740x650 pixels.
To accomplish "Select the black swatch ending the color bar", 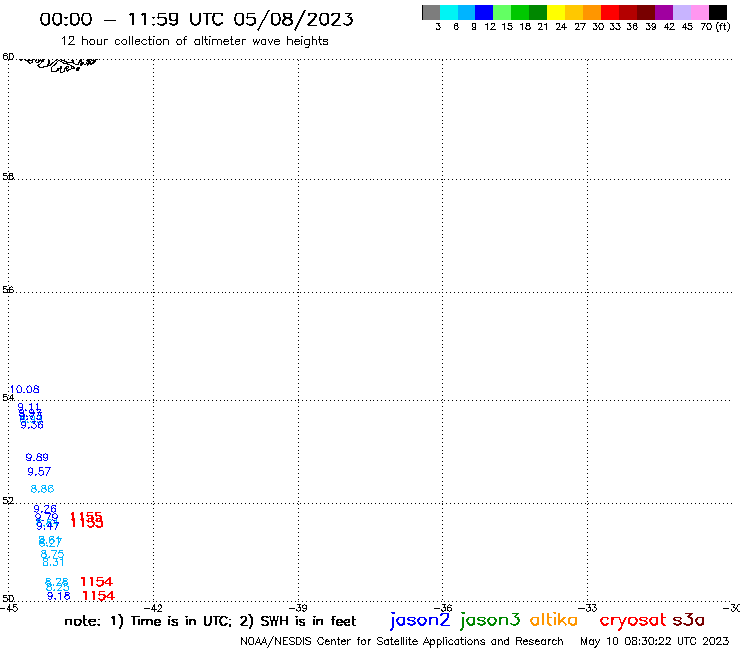I will (x=718, y=12).
